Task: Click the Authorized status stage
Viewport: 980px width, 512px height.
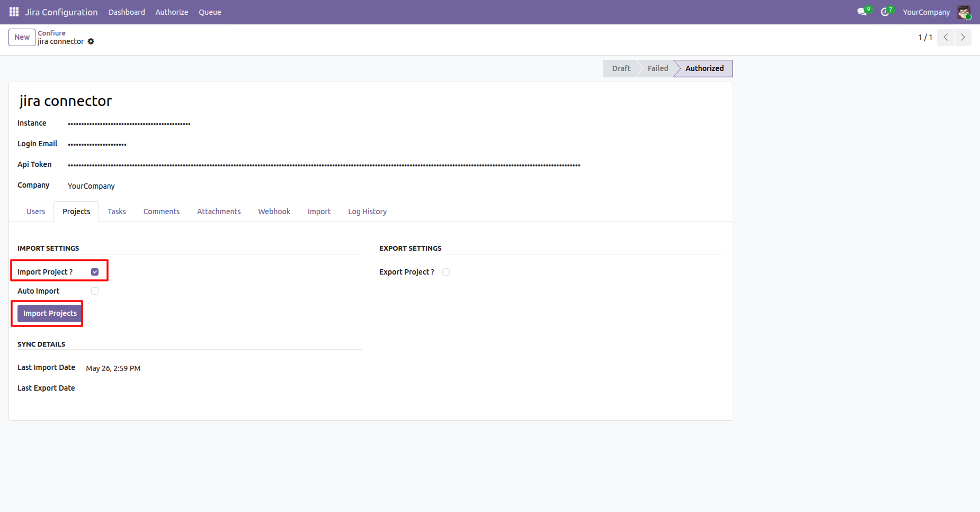Action: pos(704,68)
